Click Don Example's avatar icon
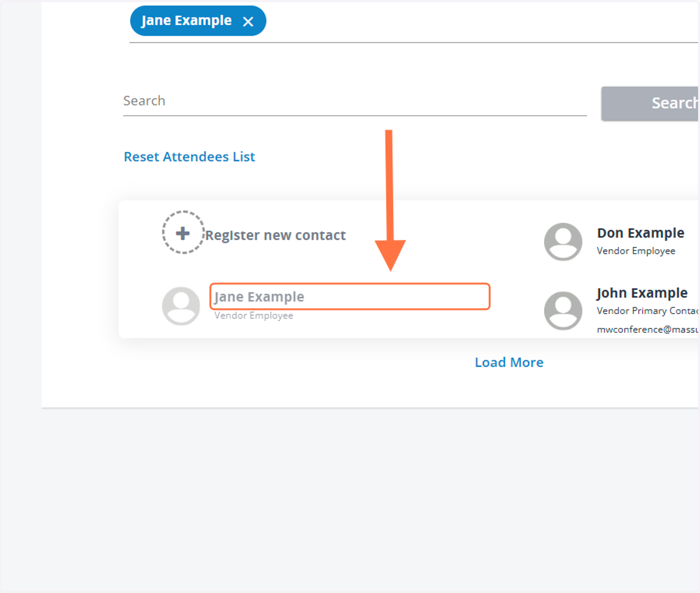 click(x=563, y=242)
